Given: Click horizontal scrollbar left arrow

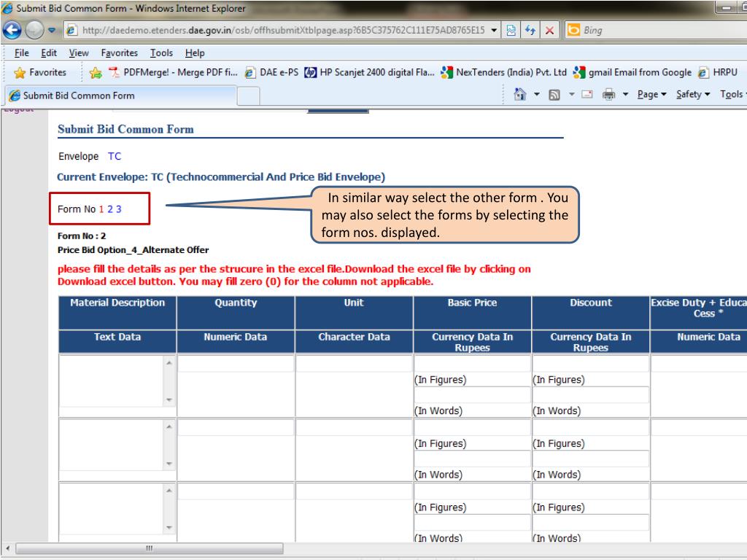Looking at the screenshot, I should [x=7, y=548].
